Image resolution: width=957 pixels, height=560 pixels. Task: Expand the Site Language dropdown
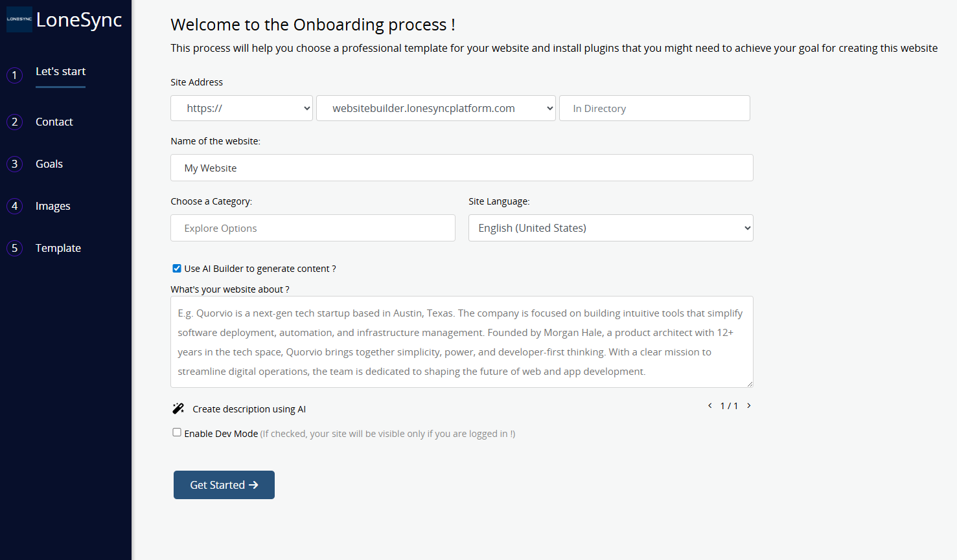pos(610,228)
